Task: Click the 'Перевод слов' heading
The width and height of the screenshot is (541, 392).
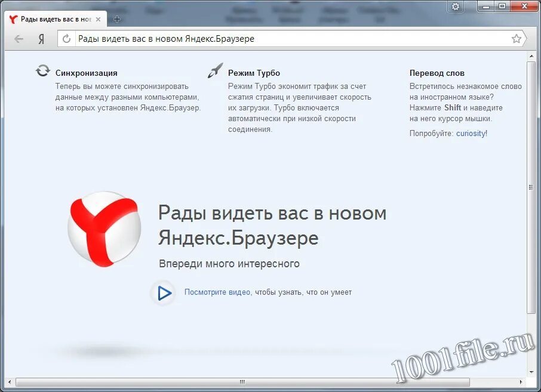Action: (x=437, y=73)
